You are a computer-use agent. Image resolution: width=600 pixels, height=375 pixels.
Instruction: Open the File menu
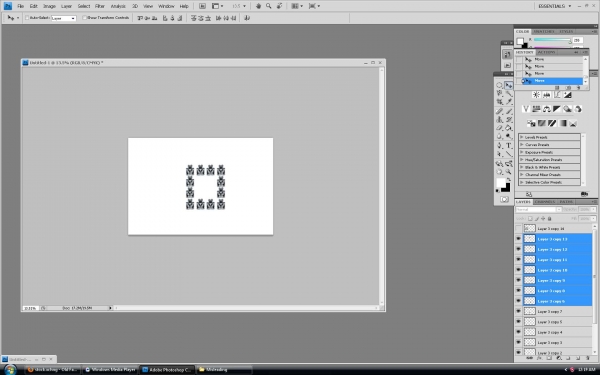pos(21,6)
